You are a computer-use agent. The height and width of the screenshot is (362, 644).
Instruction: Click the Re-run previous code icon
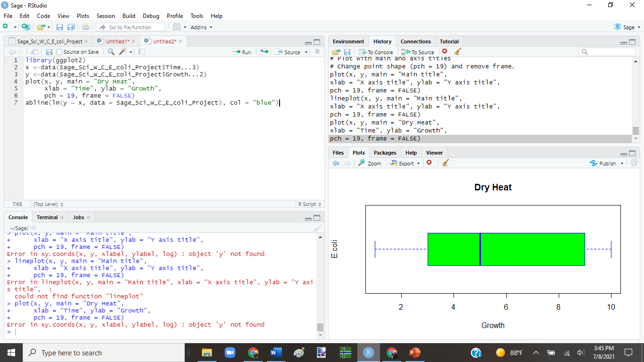(x=264, y=52)
